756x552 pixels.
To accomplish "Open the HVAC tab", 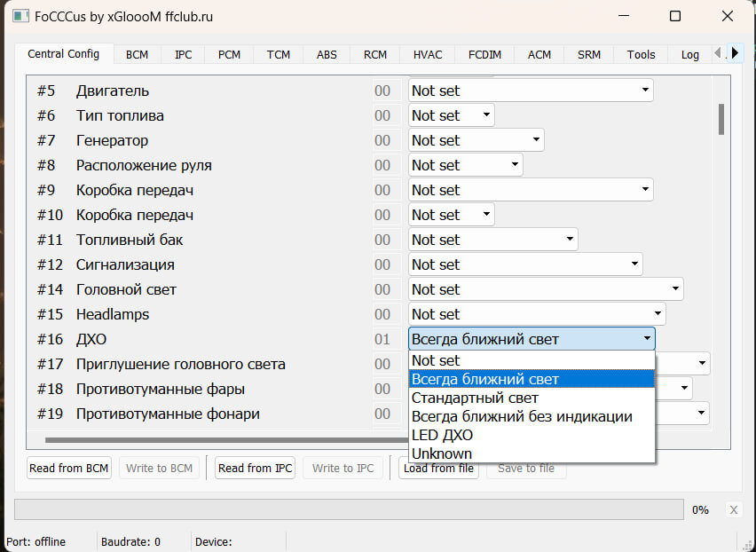I will 428,55.
